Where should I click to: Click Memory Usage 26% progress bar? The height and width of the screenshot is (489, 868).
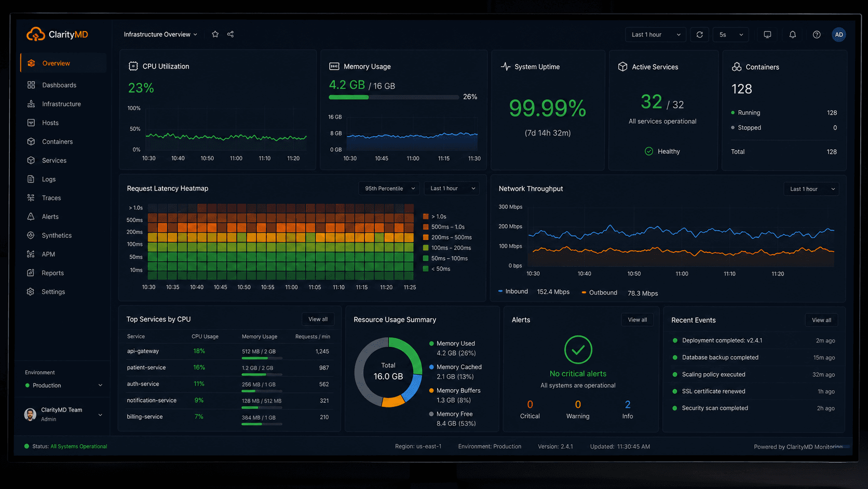click(394, 97)
